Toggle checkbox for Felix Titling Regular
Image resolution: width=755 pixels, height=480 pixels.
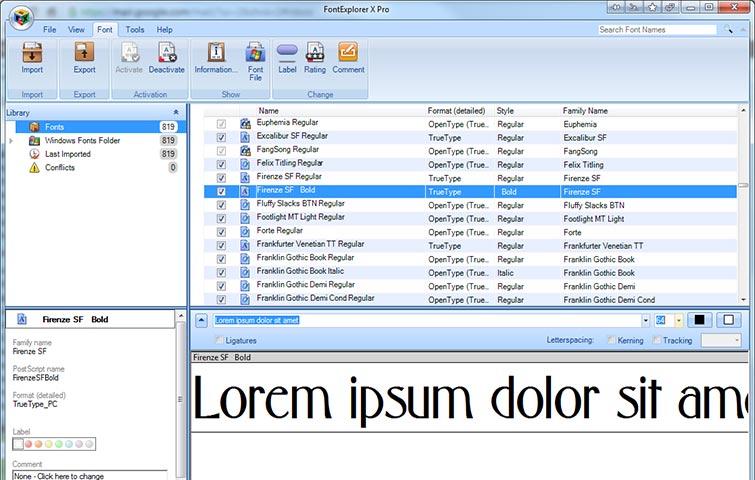point(221,164)
